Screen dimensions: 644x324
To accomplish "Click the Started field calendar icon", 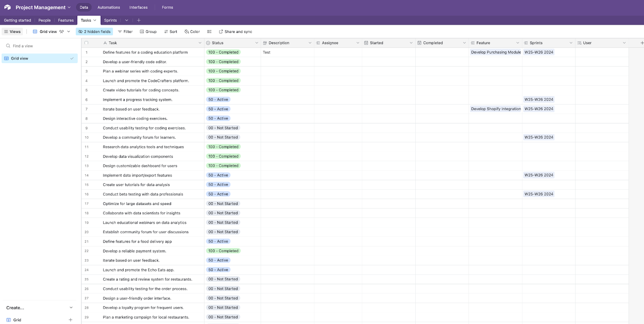I will point(366,43).
